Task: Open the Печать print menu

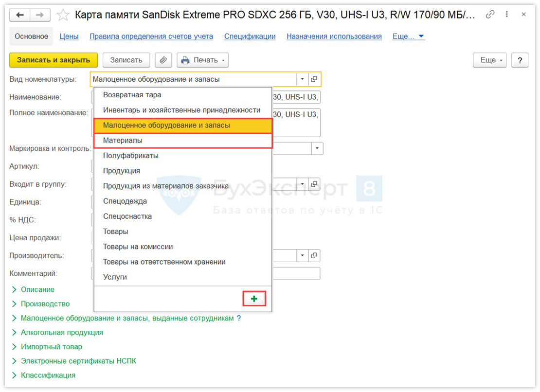Action: (202, 60)
